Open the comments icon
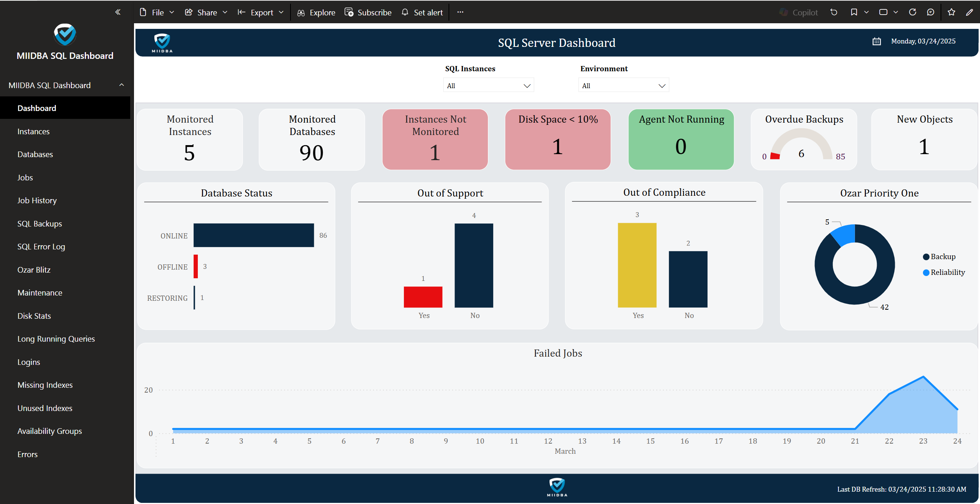Viewport: 980px width, 504px height. [x=930, y=12]
